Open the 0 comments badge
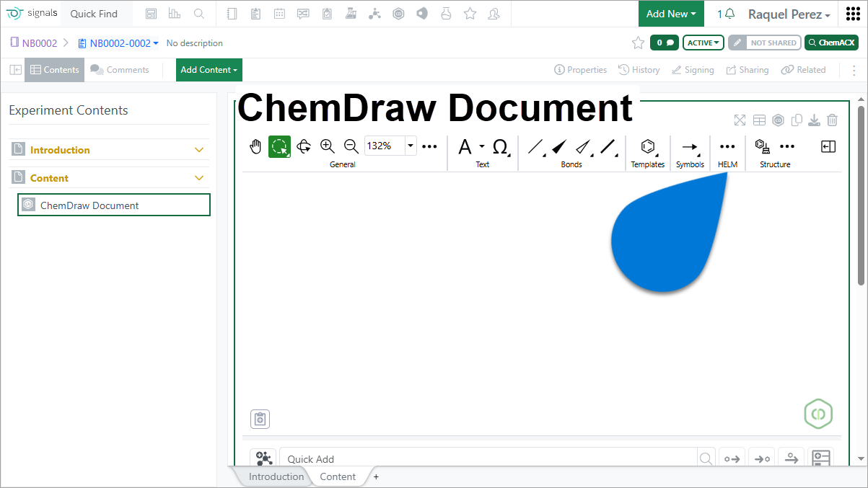Image resolution: width=868 pixels, height=488 pixels. tap(665, 43)
